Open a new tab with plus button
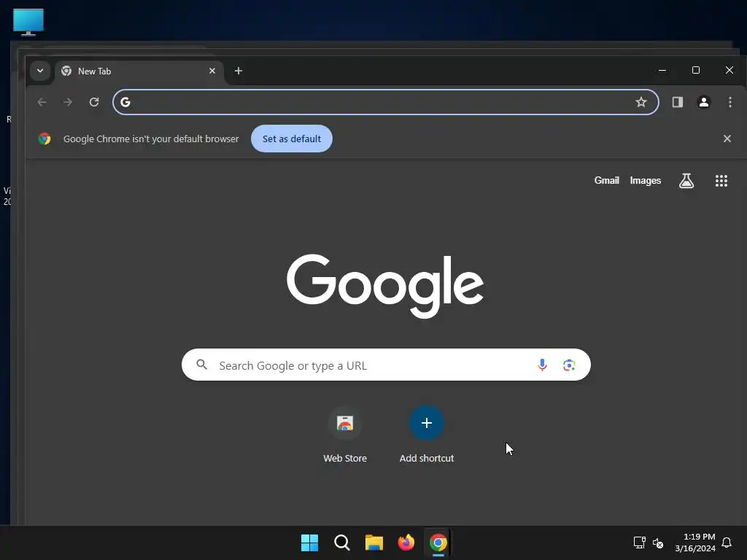This screenshot has width=747, height=560. pyautogui.click(x=239, y=71)
